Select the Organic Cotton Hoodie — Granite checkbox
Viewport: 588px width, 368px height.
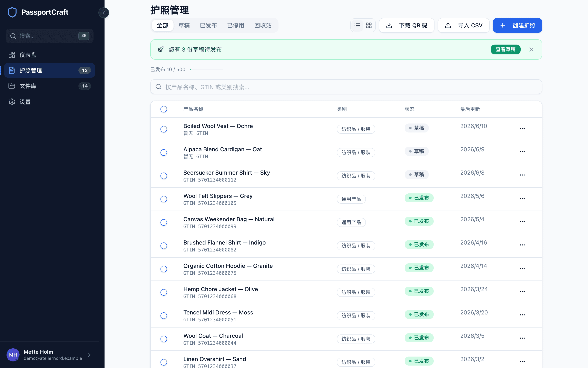(x=164, y=269)
